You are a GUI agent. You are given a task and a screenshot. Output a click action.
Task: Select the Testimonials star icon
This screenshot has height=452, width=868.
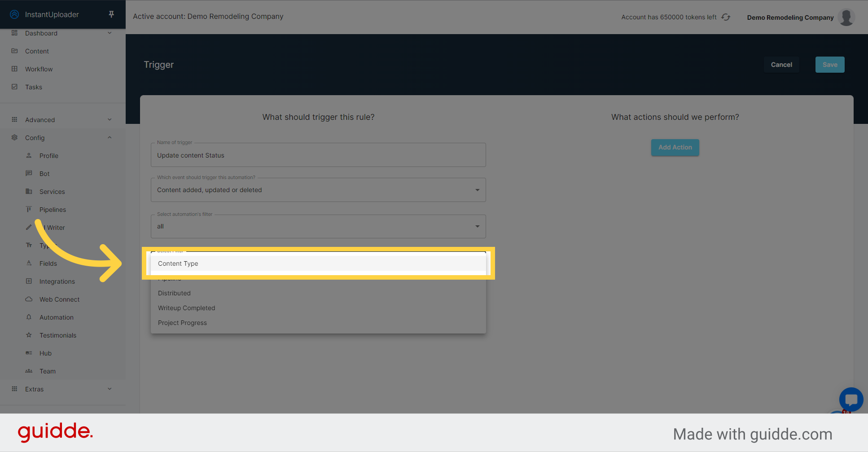[29, 335]
